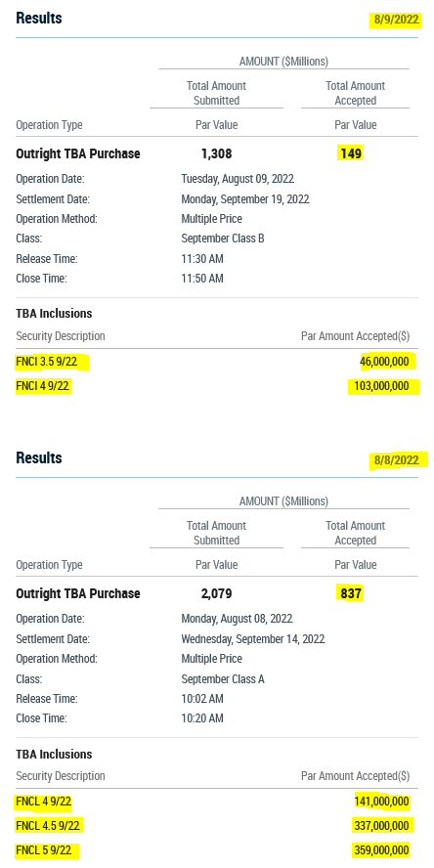
Task: Click the FNCL 5 9/22 security description
Action: (x=44, y=850)
